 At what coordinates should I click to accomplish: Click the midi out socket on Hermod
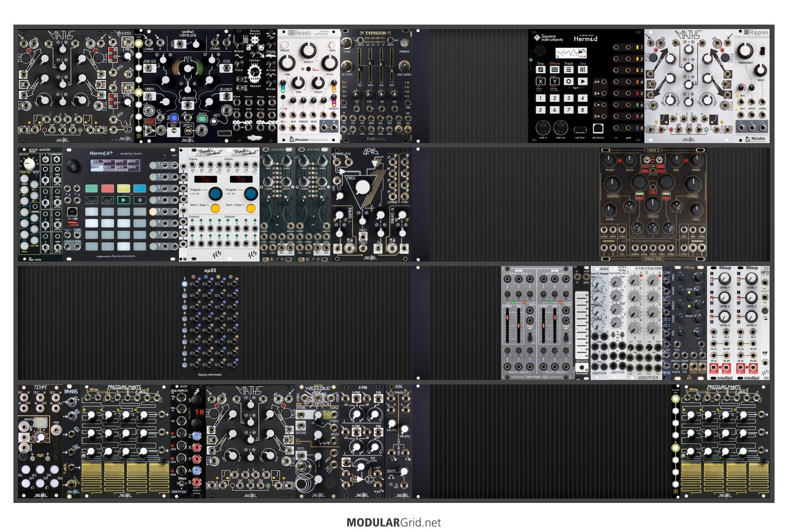pyautogui.click(x=561, y=128)
